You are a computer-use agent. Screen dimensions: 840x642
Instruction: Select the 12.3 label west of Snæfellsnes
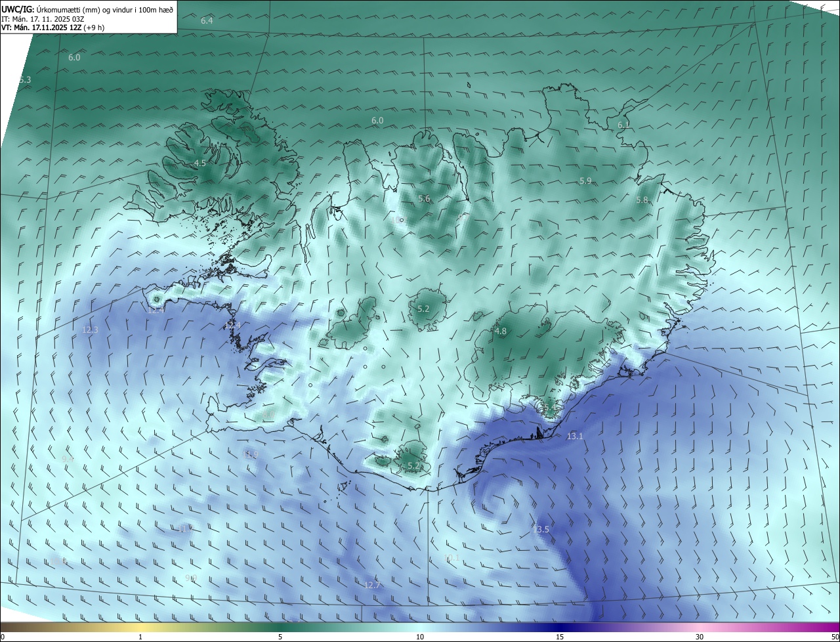point(90,330)
